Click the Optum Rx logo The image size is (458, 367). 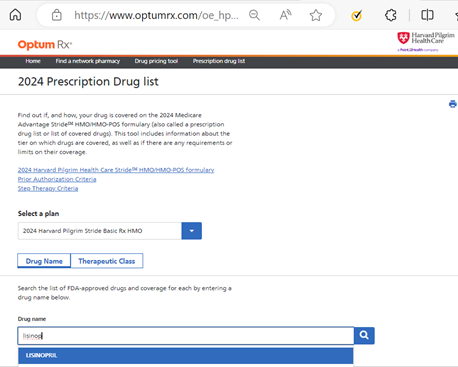[x=45, y=45]
